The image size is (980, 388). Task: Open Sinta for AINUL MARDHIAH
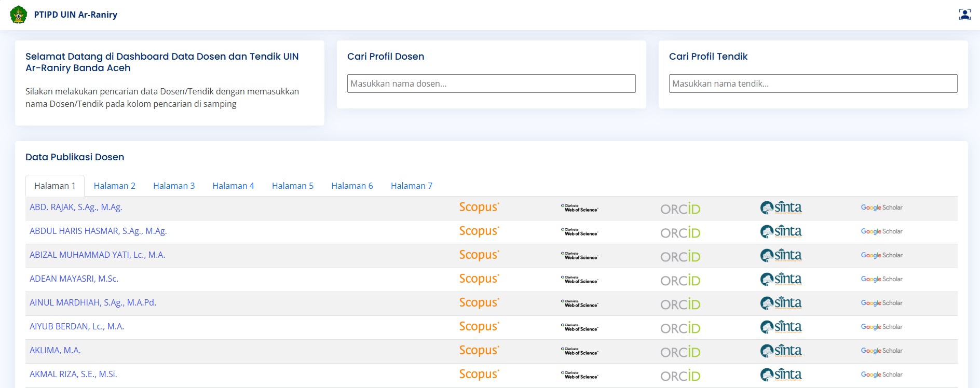coord(781,303)
